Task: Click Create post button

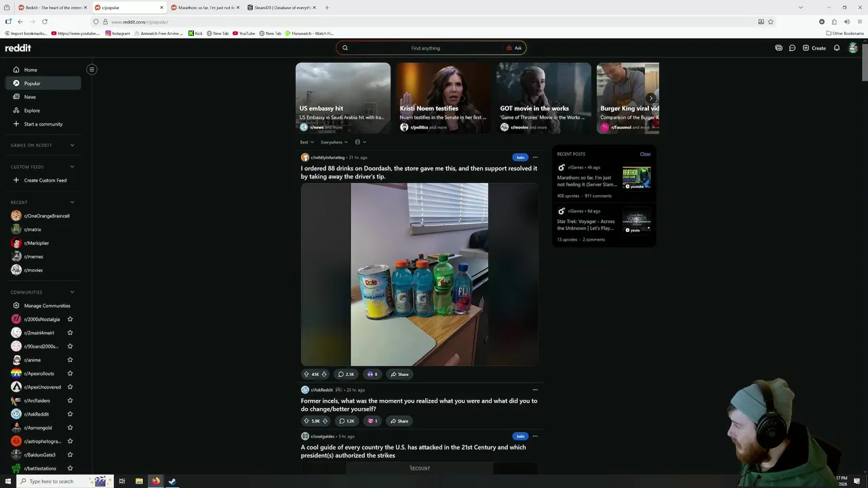Action: point(814,48)
